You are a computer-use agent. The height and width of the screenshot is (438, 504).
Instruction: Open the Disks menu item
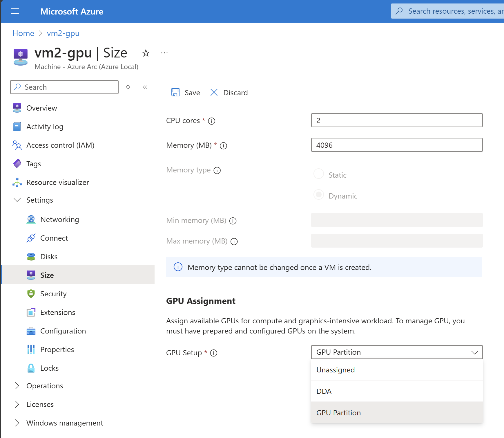[49, 257]
